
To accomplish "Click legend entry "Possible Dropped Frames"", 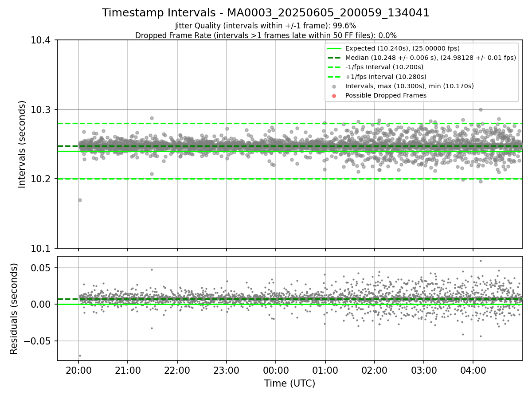I will coord(386,95).
